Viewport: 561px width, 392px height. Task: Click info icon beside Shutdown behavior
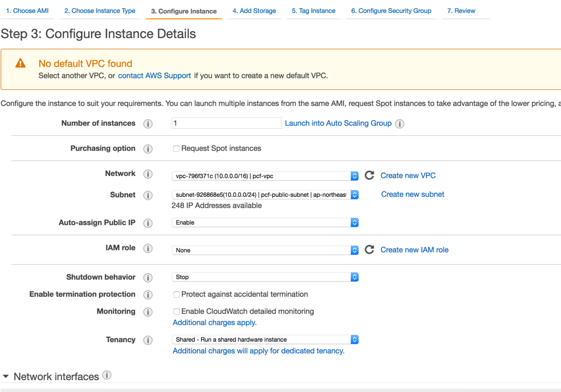148,278
